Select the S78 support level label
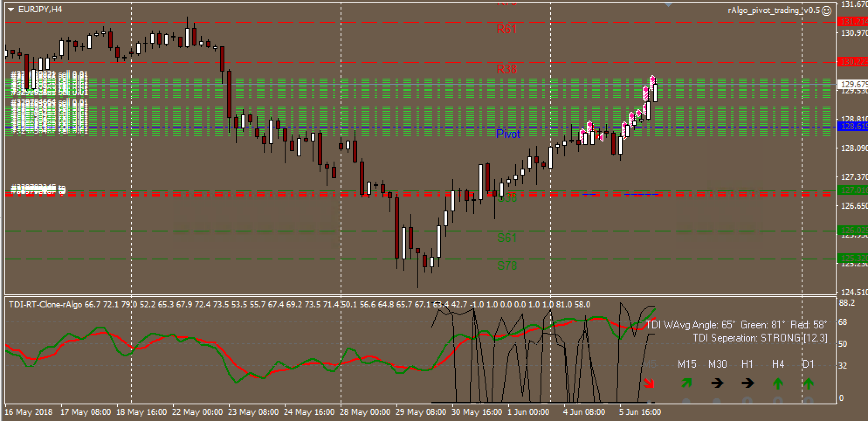868x421 pixels. (507, 266)
